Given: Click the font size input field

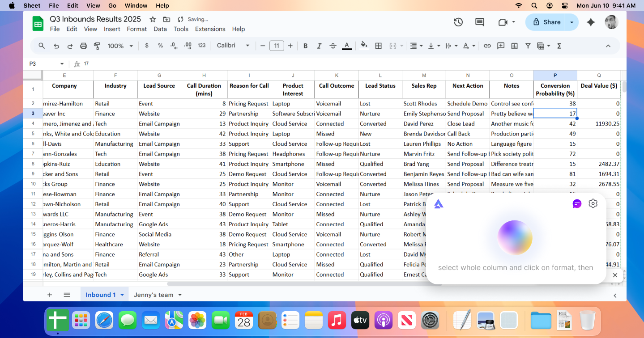Looking at the screenshot, I should tap(277, 46).
